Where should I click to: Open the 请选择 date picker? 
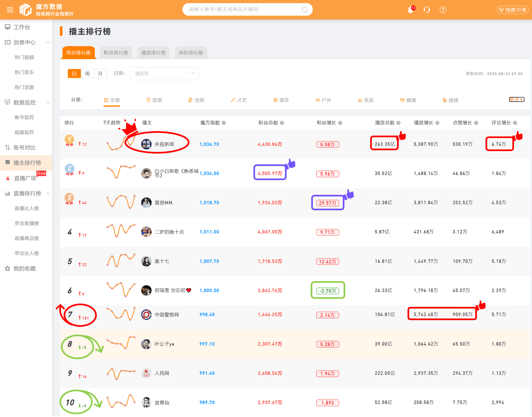(164, 73)
